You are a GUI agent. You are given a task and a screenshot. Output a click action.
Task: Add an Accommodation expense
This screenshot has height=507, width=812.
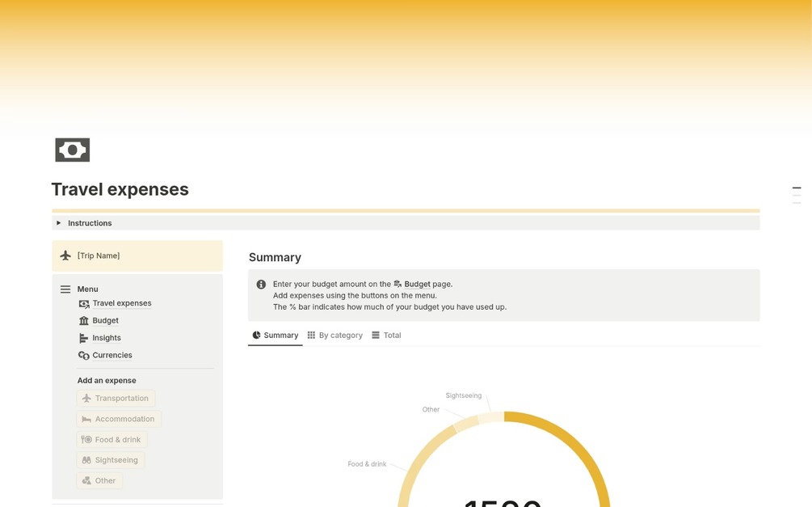pyautogui.click(x=119, y=419)
